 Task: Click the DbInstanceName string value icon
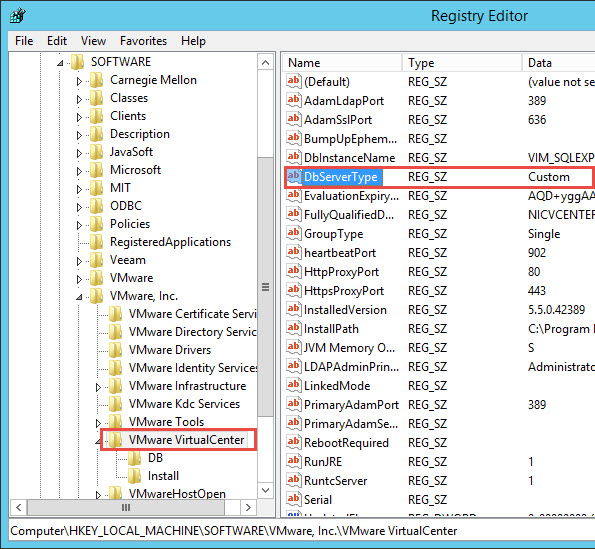point(294,157)
